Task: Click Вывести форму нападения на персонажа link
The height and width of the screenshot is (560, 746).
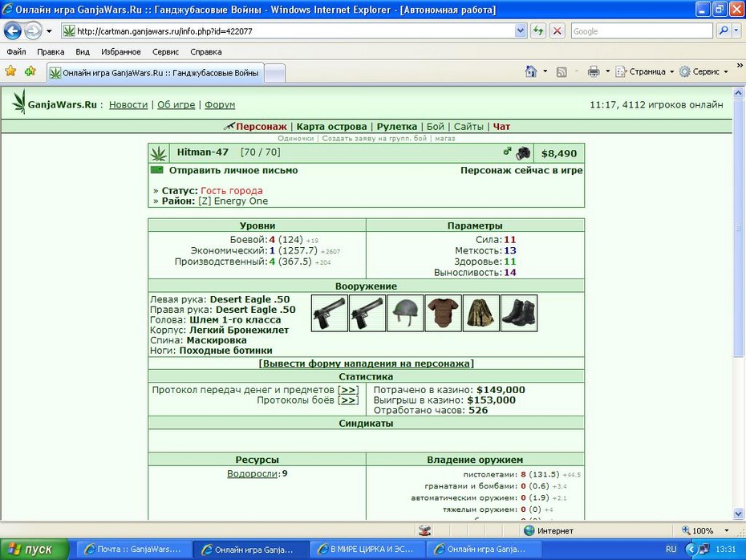Action: [x=367, y=363]
